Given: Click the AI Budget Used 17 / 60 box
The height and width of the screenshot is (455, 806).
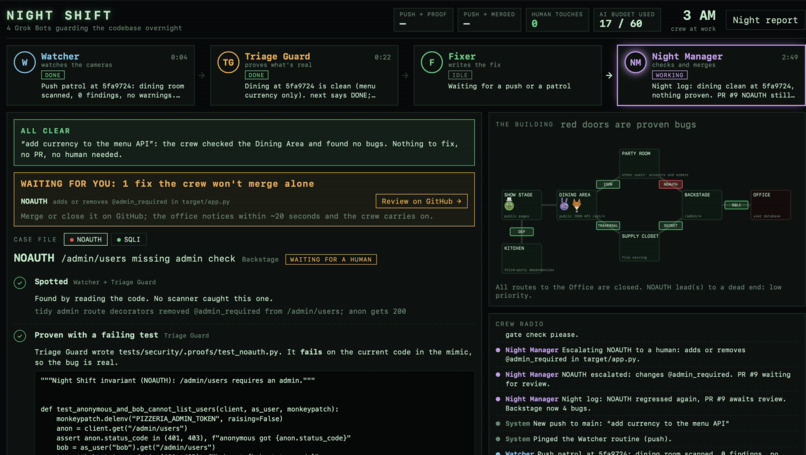Looking at the screenshot, I should click(x=627, y=20).
